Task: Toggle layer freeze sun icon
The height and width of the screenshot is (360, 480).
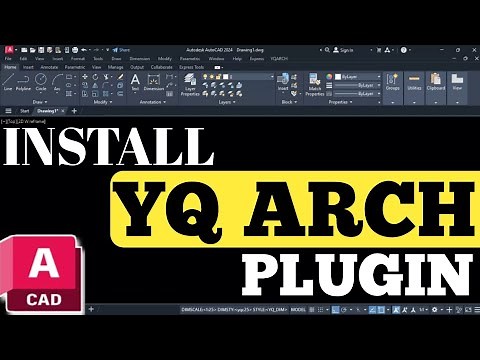Action: click(212, 77)
